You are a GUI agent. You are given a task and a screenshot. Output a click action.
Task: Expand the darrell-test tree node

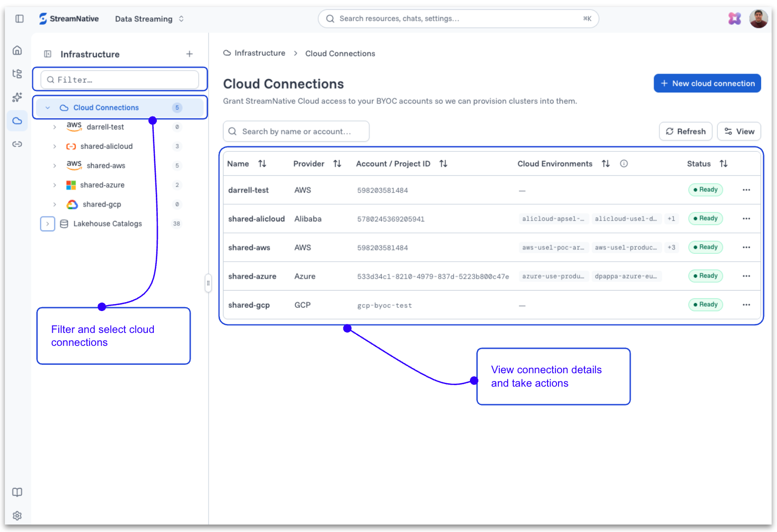tap(55, 127)
